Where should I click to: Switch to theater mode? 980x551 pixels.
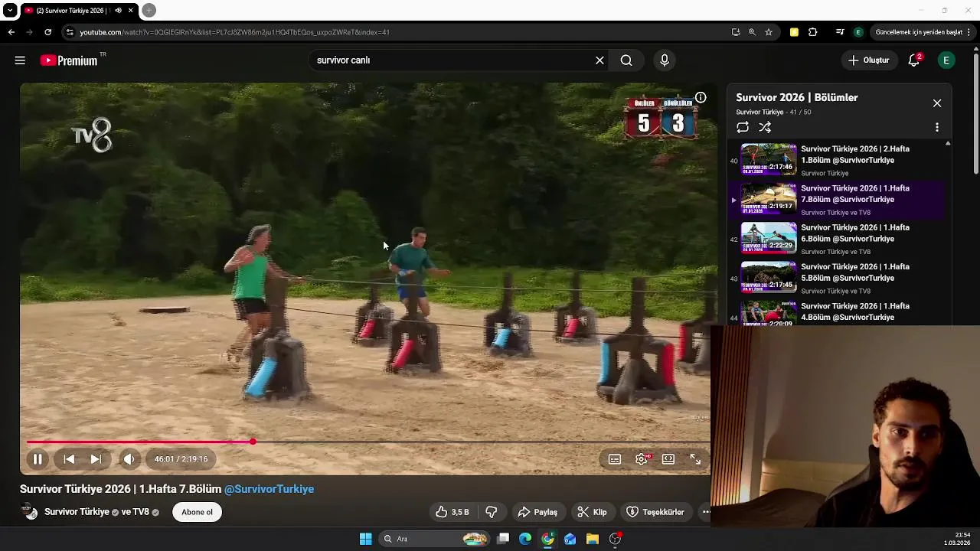[668, 459]
